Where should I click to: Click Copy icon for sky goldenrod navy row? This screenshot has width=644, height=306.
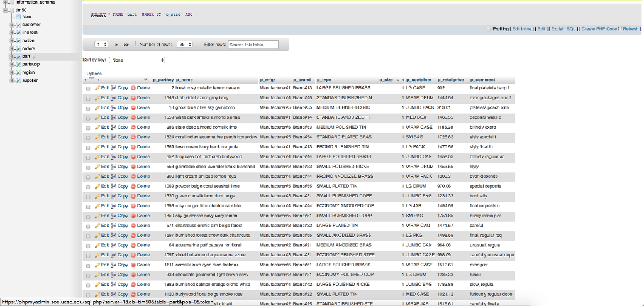114,216
